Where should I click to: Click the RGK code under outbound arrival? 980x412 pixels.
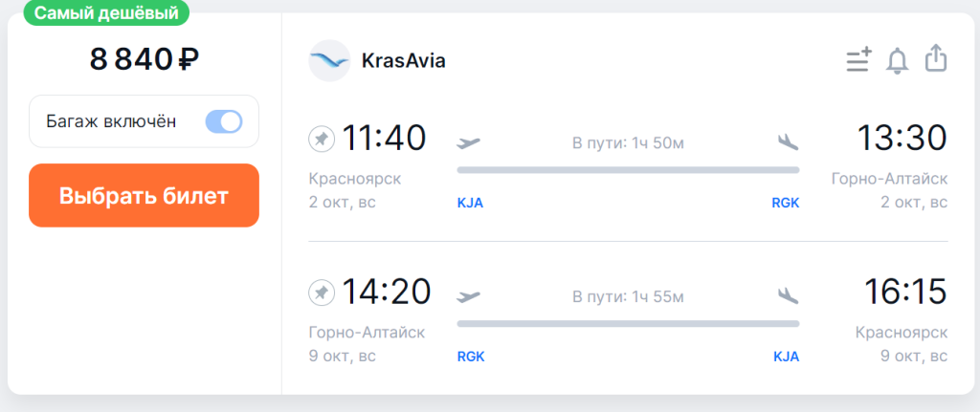(x=785, y=203)
